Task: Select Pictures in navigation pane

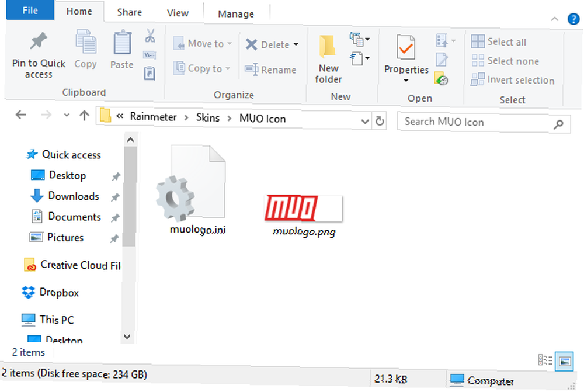Action: click(57, 237)
